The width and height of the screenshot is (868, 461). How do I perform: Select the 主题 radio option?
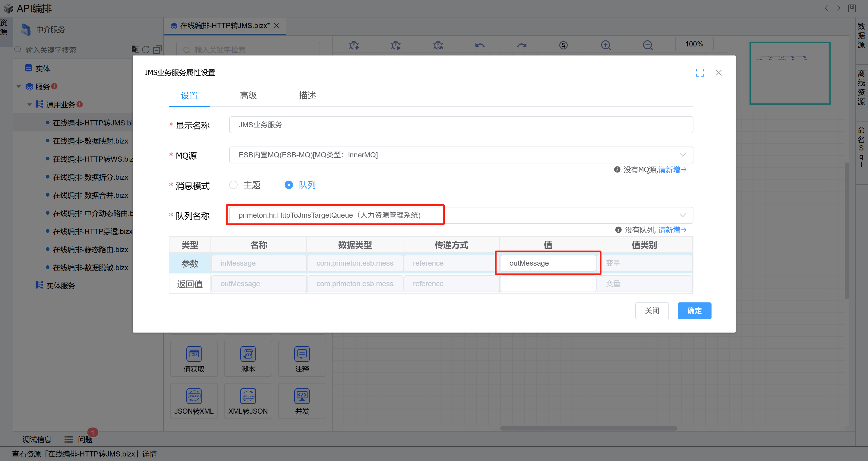(x=233, y=185)
